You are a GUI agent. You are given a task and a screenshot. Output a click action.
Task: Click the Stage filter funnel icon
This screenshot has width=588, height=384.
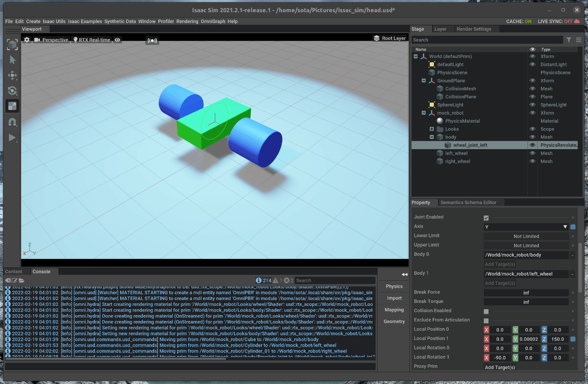pyautogui.click(x=569, y=40)
